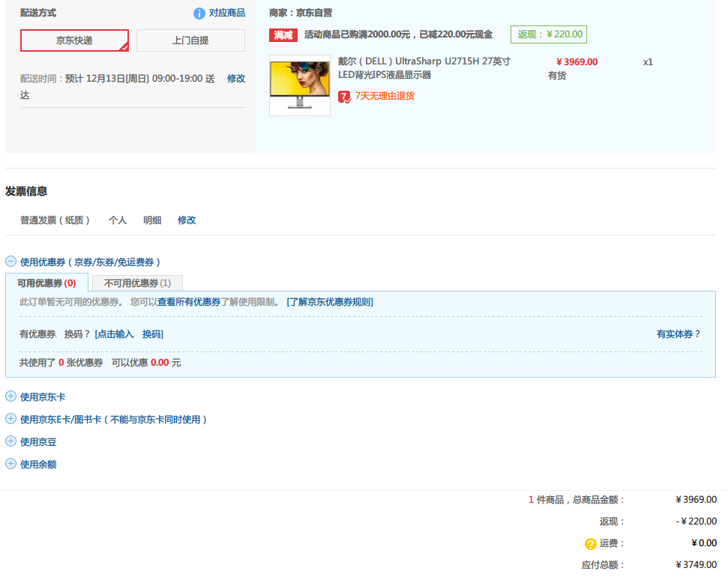The image size is (728, 577).
Task: Open the 对应商品 link
Action: pyautogui.click(x=227, y=13)
